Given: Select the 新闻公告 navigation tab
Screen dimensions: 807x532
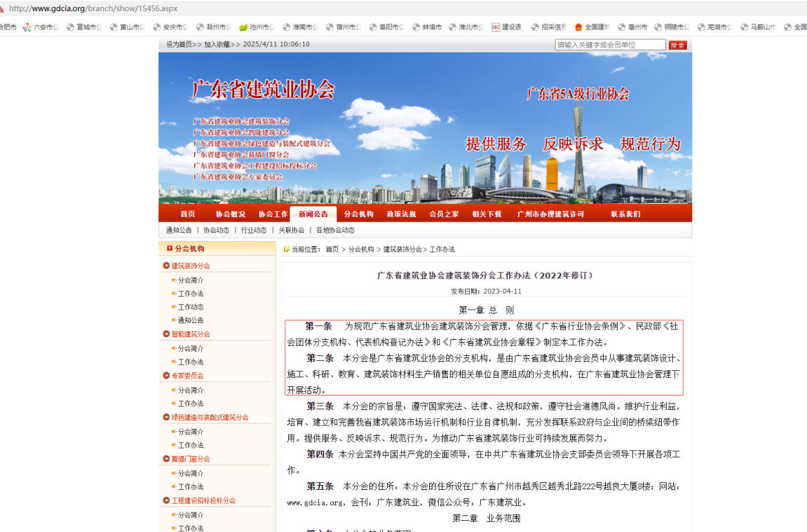Looking at the screenshot, I should [x=313, y=214].
